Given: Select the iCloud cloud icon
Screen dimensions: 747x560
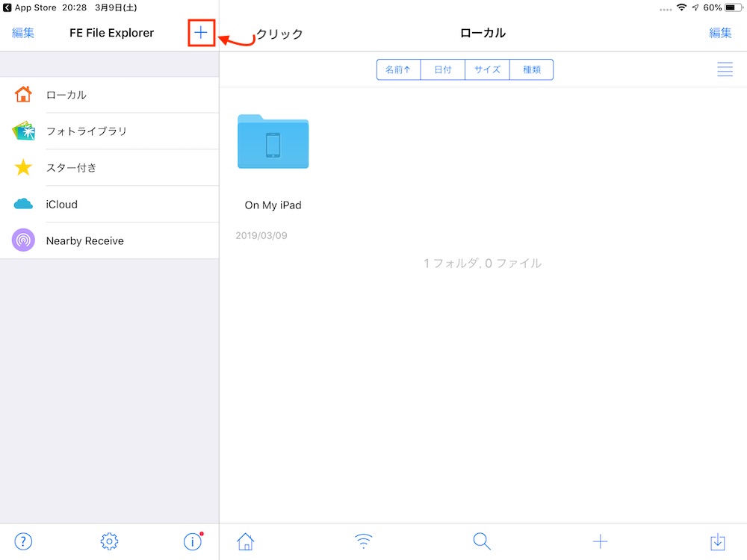Looking at the screenshot, I should coord(23,205).
